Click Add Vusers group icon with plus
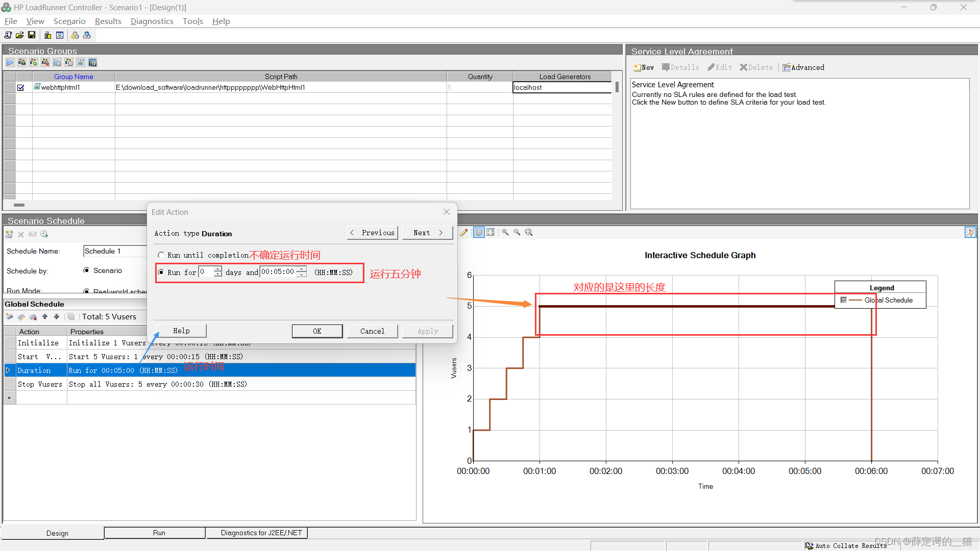Image resolution: width=980 pixels, height=551 pixels. (x=34, y=62)
